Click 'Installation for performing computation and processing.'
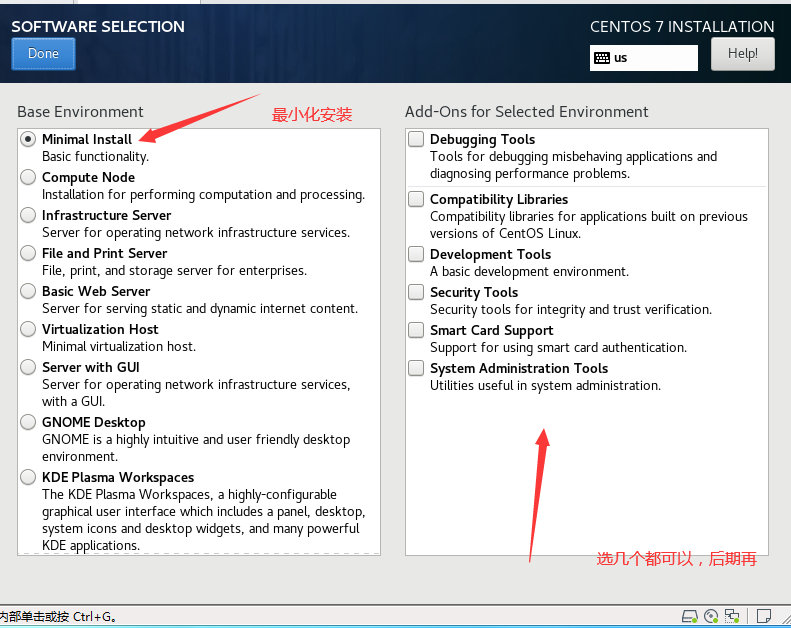Image resolution: width=791 pixels, height=628 pixels. tap(203, 195)
